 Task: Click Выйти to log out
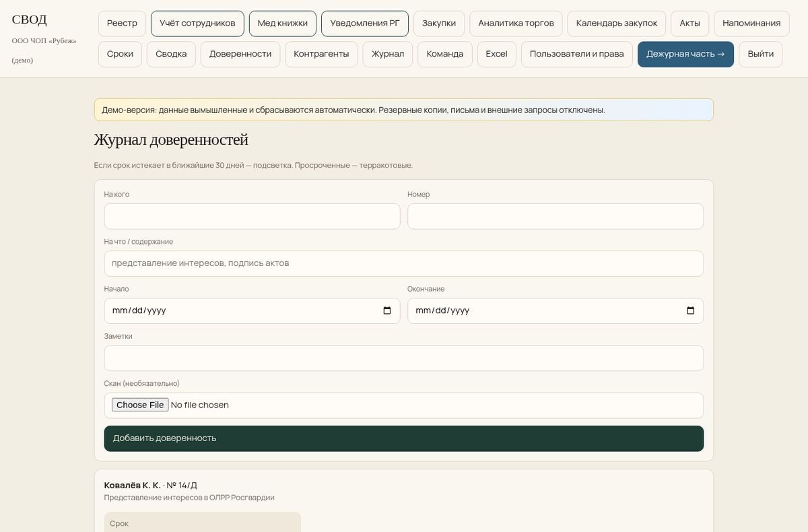(x=761, y=54)
